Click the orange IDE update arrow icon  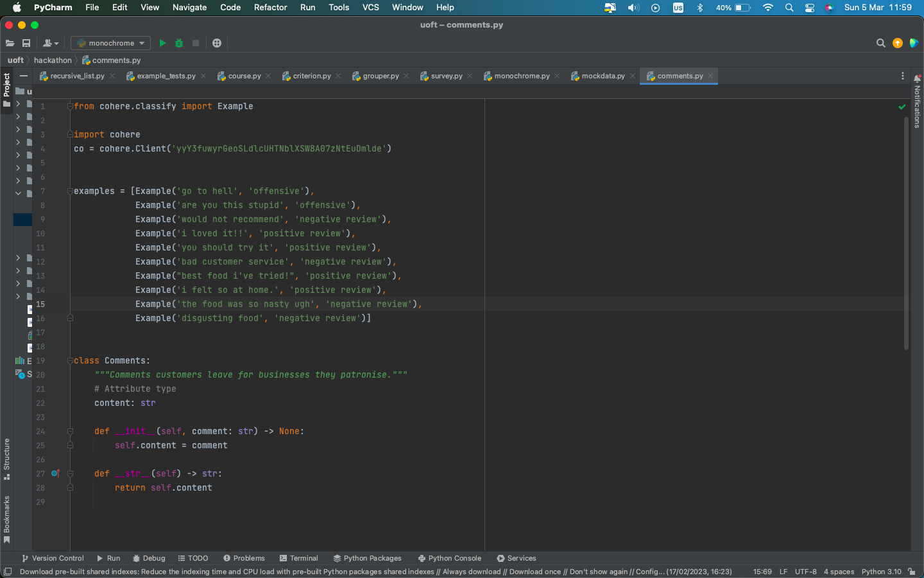click(897, 43)
